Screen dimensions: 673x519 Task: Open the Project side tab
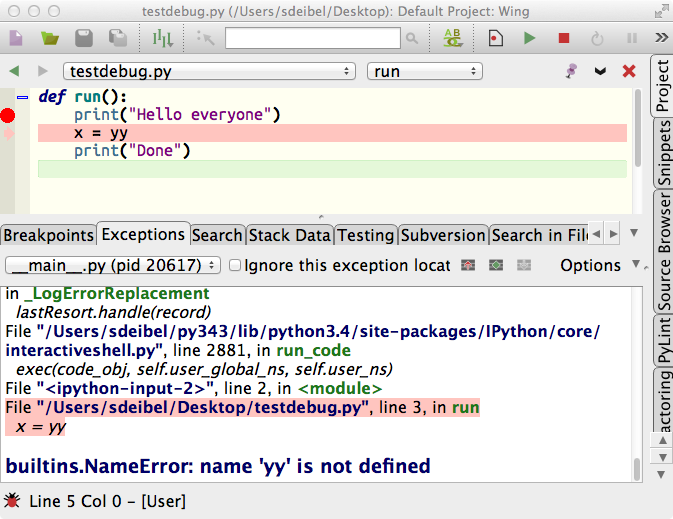(663, 85)
